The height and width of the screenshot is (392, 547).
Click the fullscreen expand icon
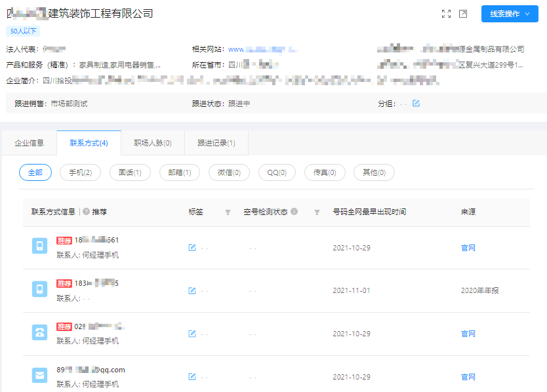(x=447, y=14)
